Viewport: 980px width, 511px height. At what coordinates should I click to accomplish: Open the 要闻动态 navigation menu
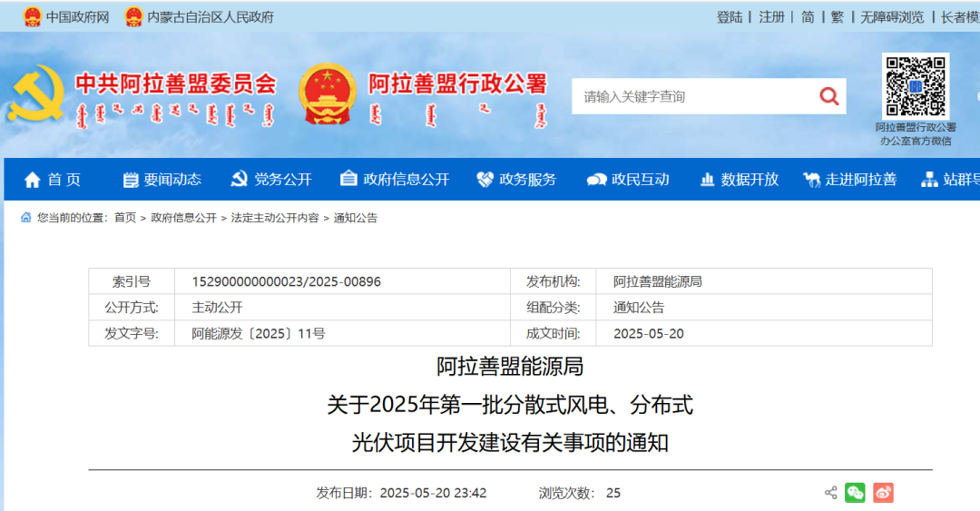click(x=162, y=180)
